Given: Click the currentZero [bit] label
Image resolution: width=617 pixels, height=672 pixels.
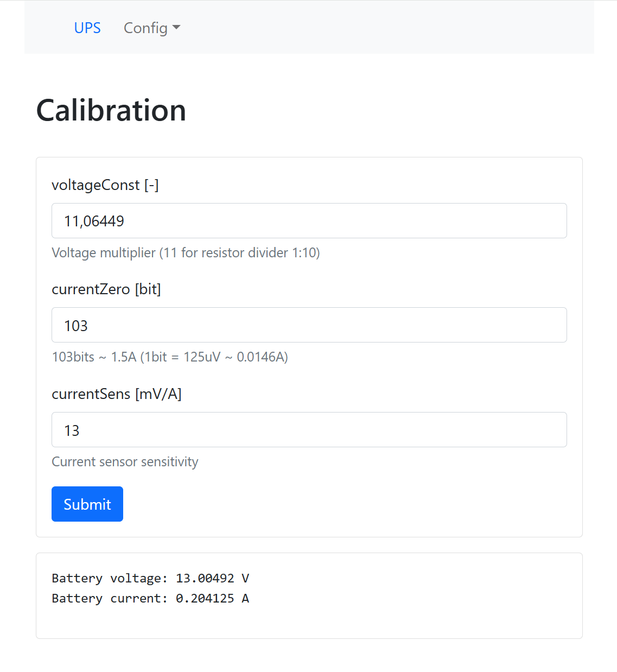Looking at the screenshot, I should [x=106, y=289].
